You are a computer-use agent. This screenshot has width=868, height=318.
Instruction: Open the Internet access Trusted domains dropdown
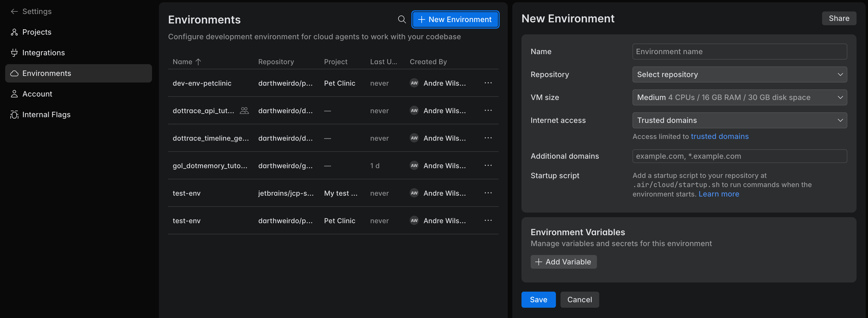(x=739, y=120)
